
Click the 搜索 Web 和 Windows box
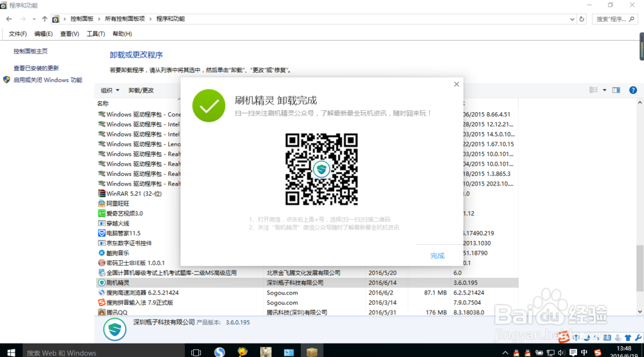[x=102, y=352]
